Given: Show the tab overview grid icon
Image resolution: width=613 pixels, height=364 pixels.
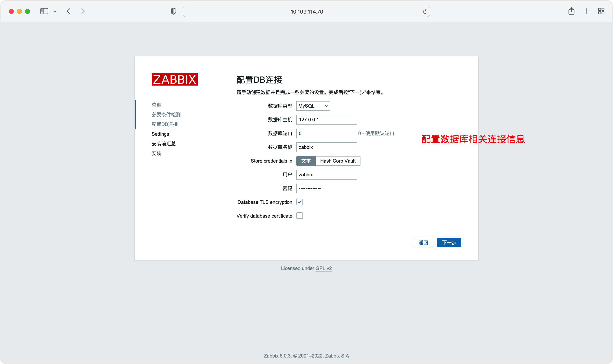Looking at the screenshot, I should [x=601, y=11].
